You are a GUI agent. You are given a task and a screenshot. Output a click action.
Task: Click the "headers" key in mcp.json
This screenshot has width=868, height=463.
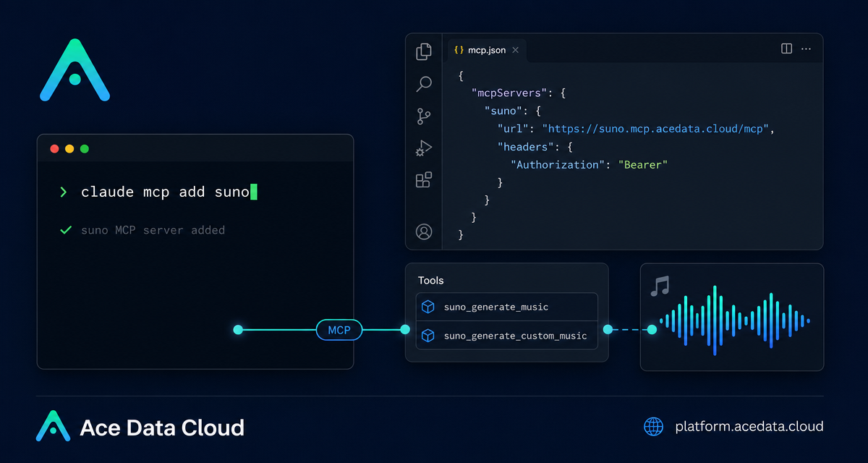click(x=526, y=147)
